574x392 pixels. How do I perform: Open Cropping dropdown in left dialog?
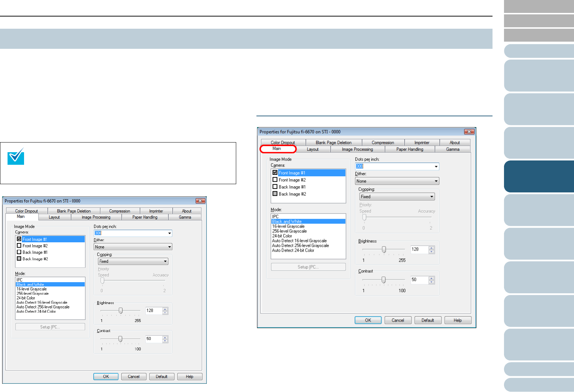pyautogui.click(x=165, y=261)
